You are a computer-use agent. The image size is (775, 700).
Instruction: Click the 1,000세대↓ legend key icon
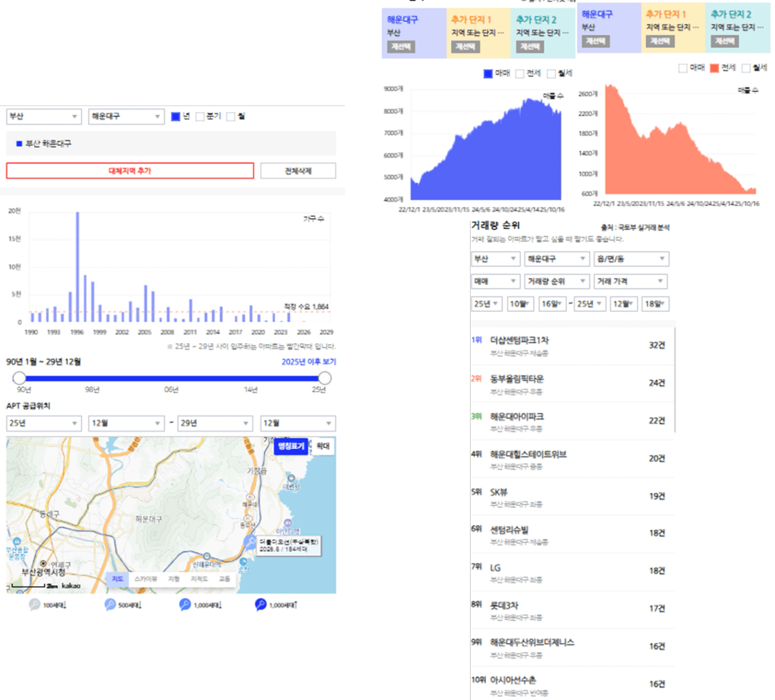point(185,604)
